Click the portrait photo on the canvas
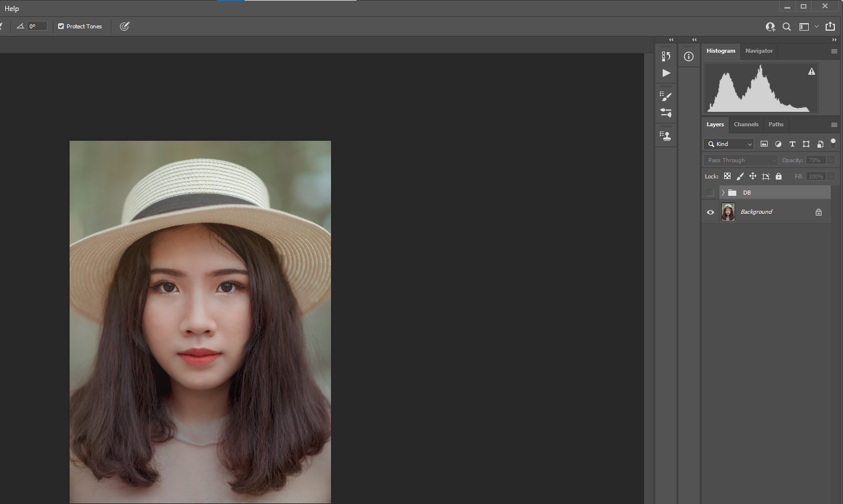The image size is (843, 504). (x=200, y=322)
